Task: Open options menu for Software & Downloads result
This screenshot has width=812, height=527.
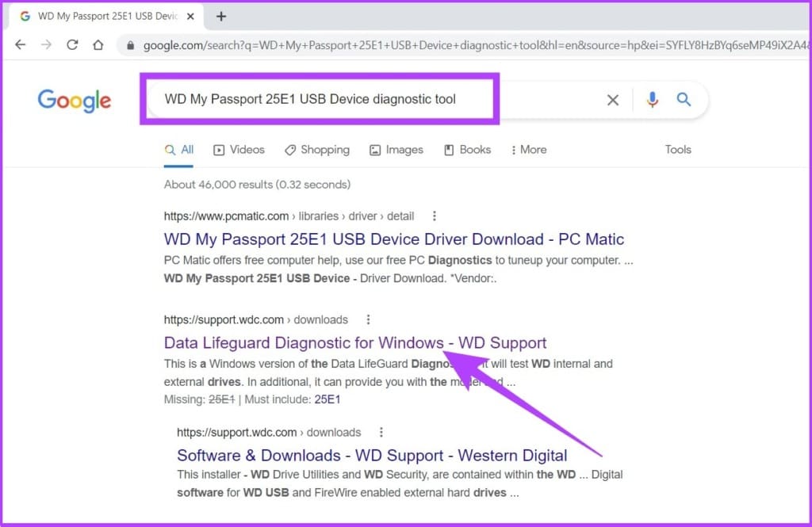Action: [381, 432]
